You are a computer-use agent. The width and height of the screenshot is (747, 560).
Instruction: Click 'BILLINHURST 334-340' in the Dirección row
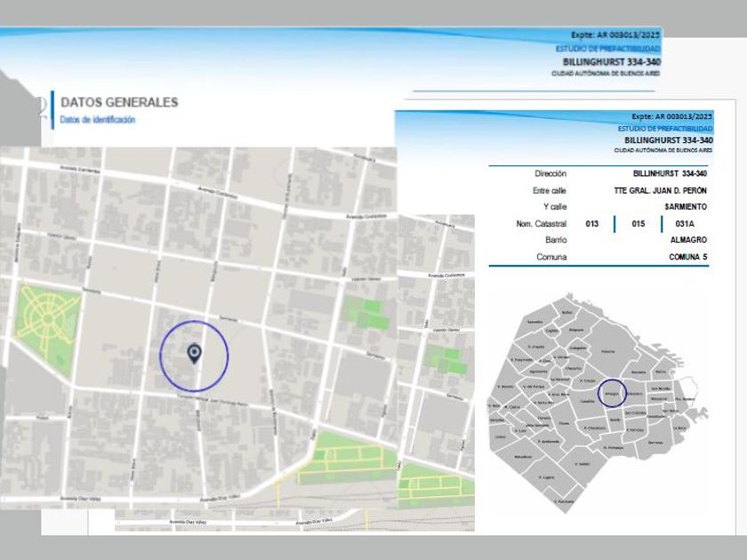[x=670, y=174]
